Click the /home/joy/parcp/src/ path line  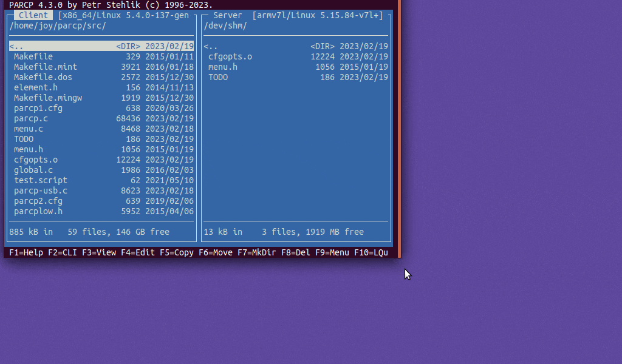(58, 25)
